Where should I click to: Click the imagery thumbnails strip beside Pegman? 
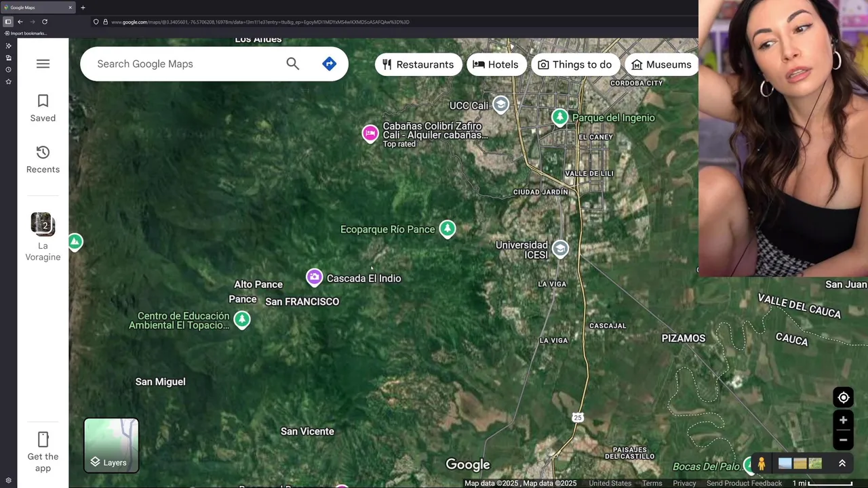click(x=800, y=464)
